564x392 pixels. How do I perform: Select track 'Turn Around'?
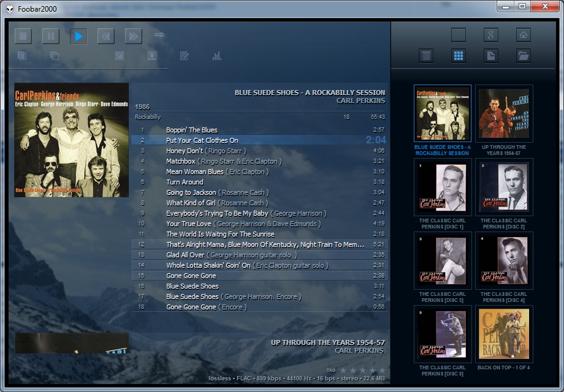(x=260, y=182)
